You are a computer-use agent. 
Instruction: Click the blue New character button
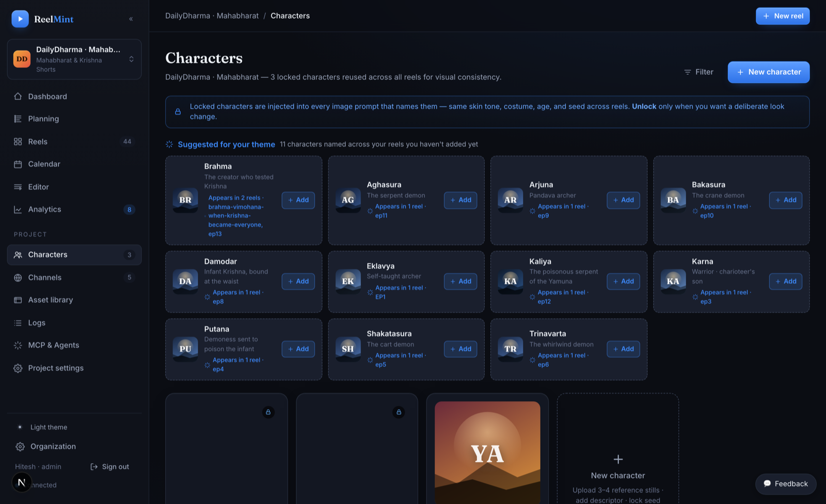769,72
